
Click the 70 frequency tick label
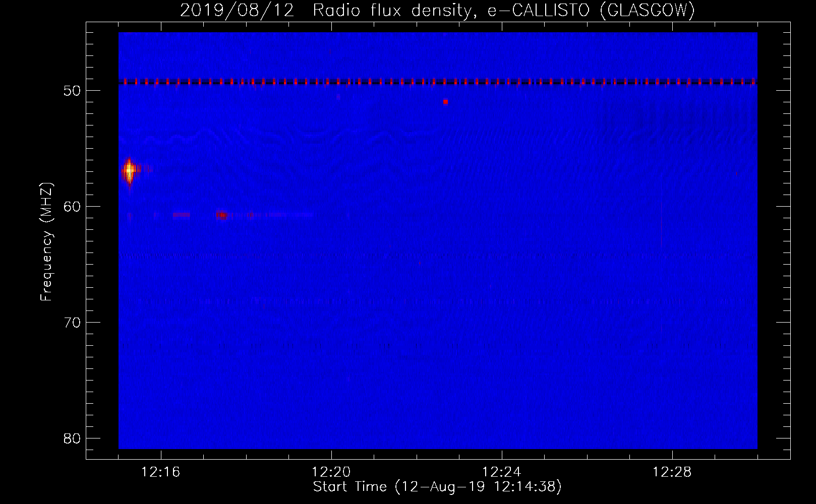72,323
